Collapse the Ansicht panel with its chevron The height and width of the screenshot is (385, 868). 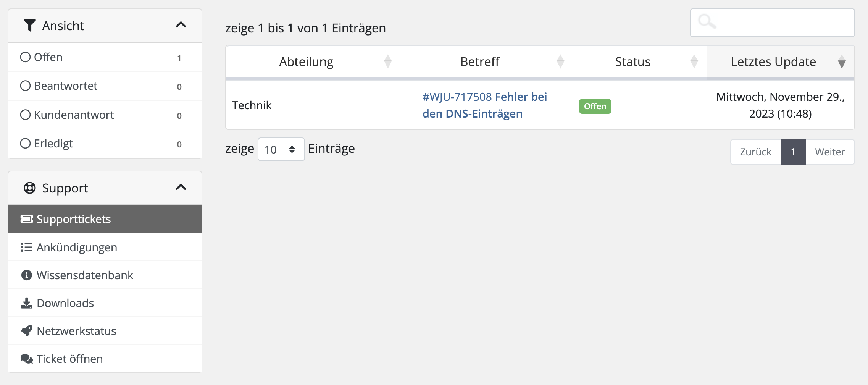coord(181,25)
